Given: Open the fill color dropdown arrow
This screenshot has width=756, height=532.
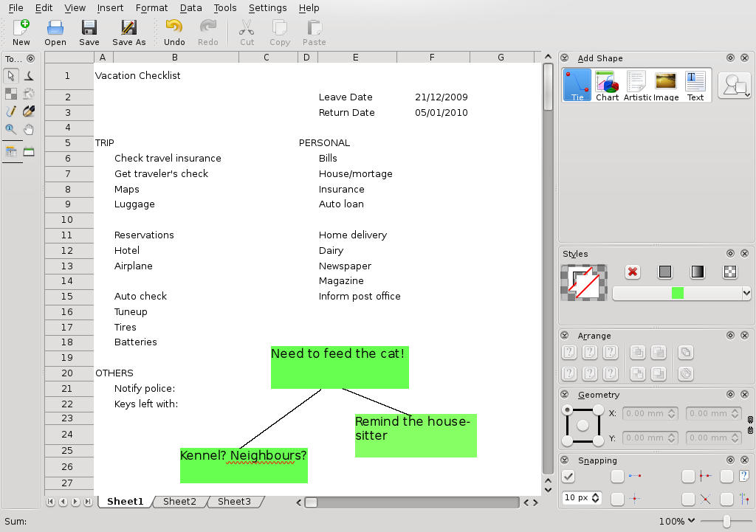Looking at the screenshot, I should pyautogui.click(x=746, y=293).
